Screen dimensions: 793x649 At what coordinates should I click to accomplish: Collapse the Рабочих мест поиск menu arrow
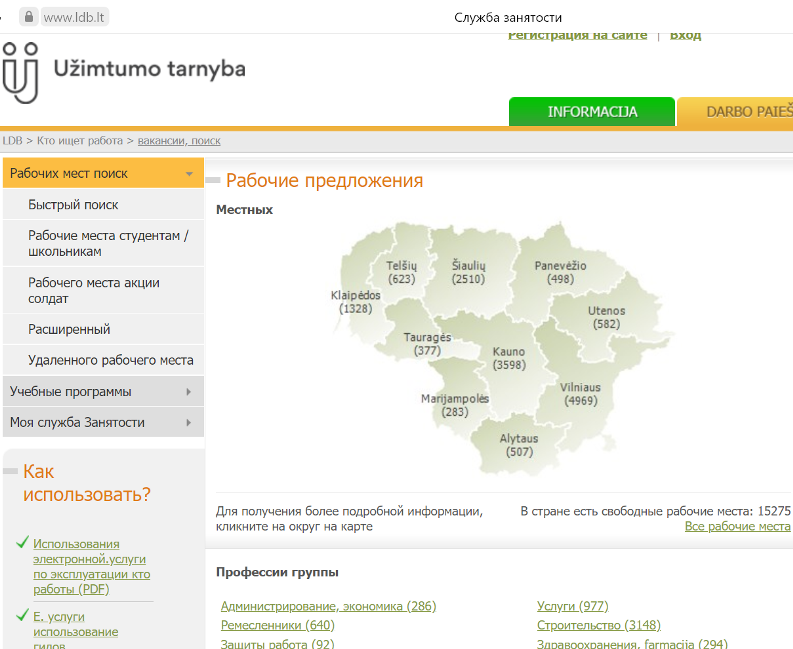coord(189,174)
